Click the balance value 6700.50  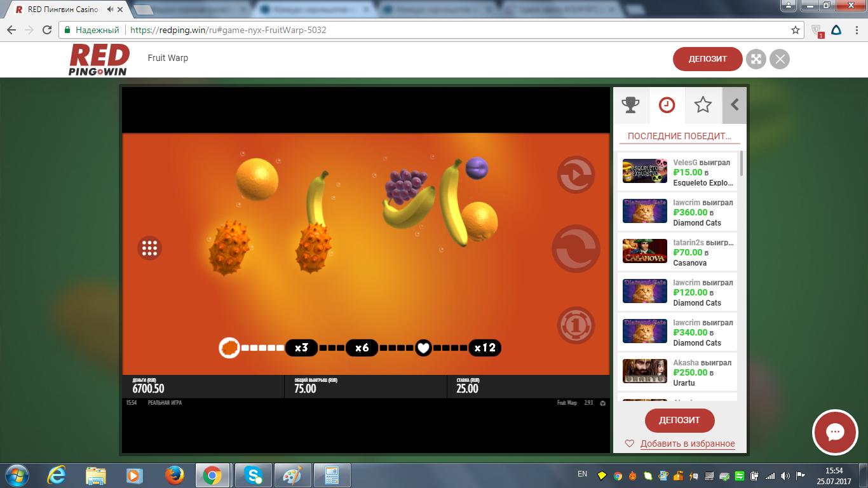coord(148,389)
